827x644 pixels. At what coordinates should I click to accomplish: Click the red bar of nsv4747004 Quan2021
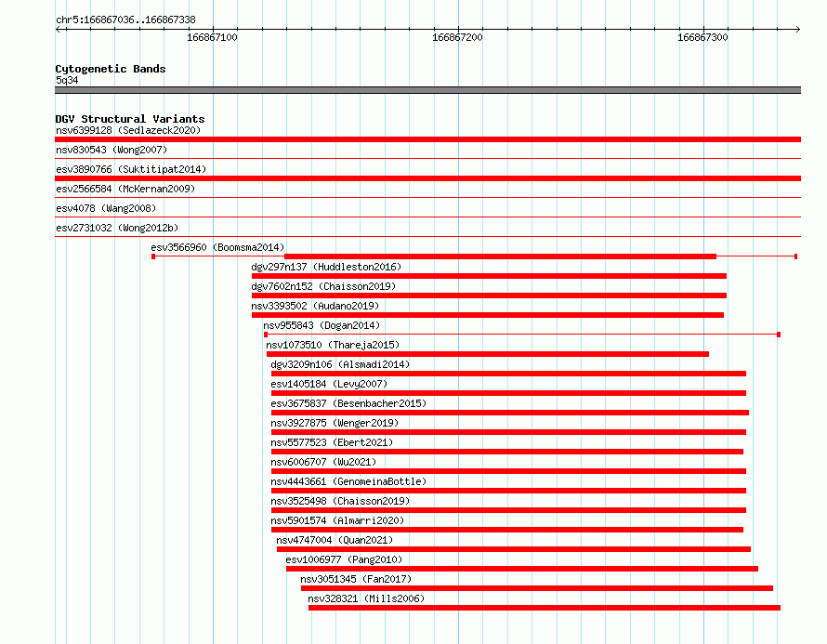pos(514,549)
